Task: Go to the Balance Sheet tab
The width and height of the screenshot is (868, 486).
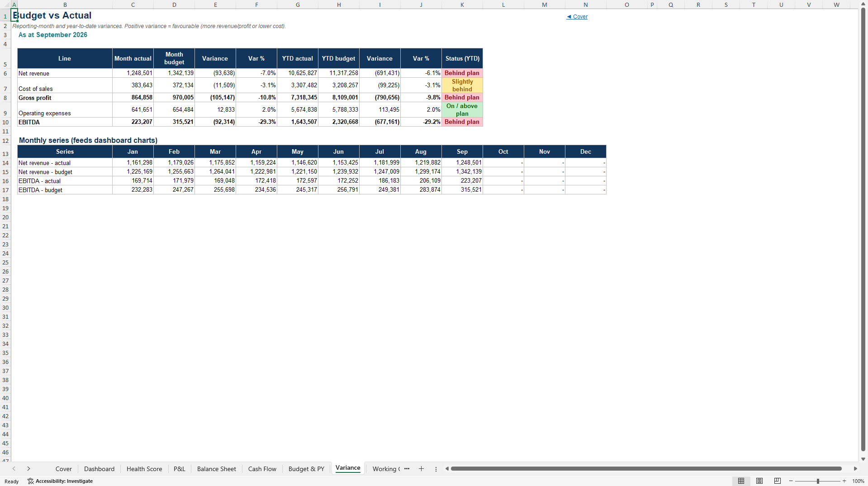Action: [x=217, y=469]
